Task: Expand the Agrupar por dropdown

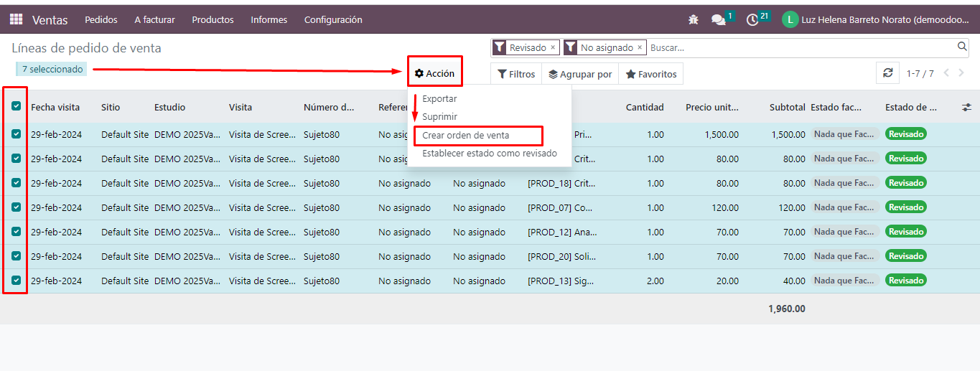Action: pyautogui.click(x=580, y=74)
